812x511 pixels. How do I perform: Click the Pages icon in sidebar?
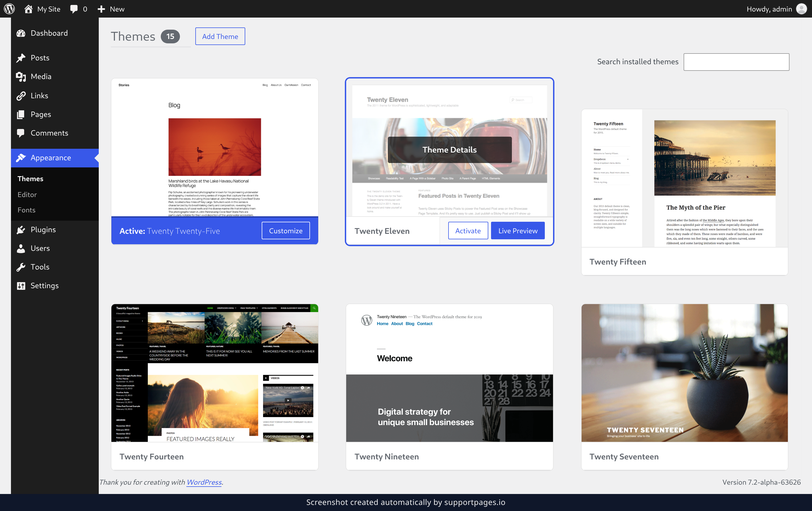pyautogui.click(x=21, y=114)
